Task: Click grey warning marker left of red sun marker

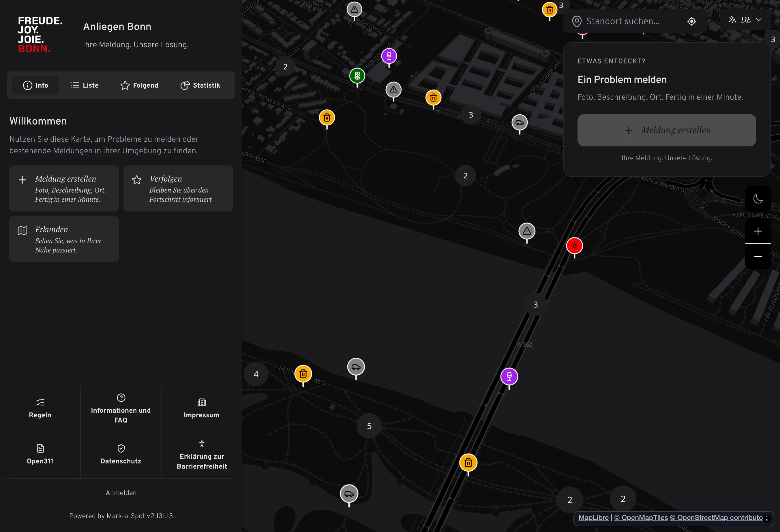Action: pos(527,232)
